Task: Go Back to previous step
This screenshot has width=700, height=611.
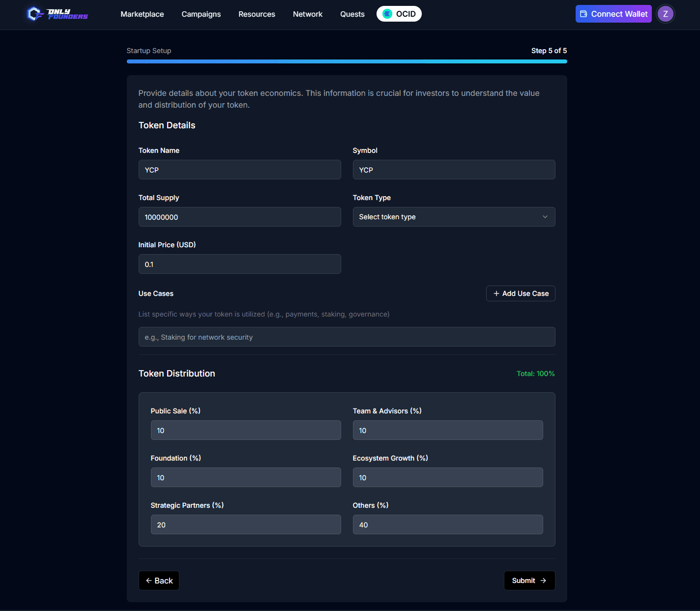Action: point(159,581)
